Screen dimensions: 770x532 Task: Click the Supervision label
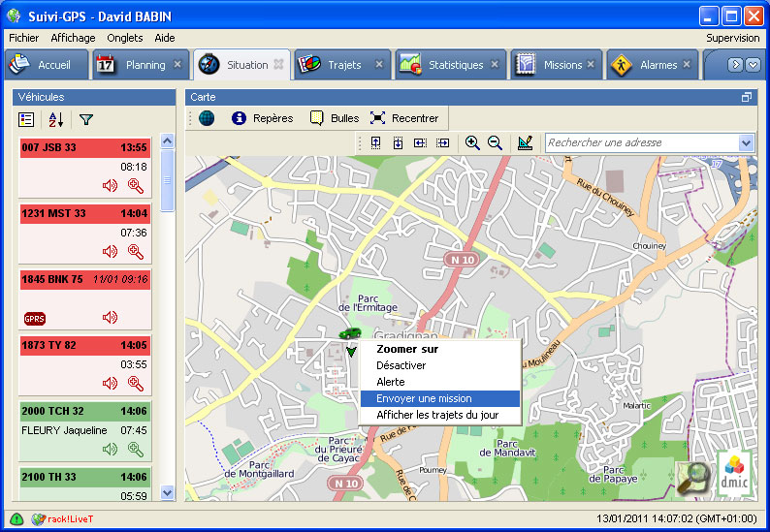(x=733, y=38)
